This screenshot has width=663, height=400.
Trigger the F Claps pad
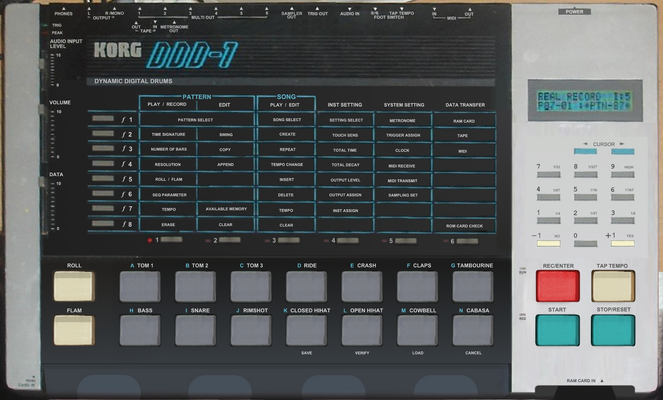point(417,287)
